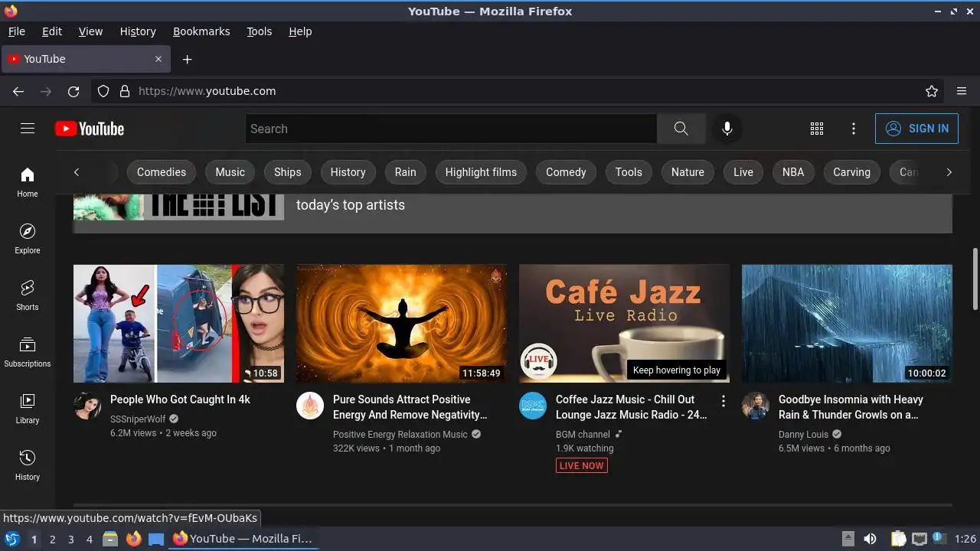Go to Home in sidebar

[28, 182]
